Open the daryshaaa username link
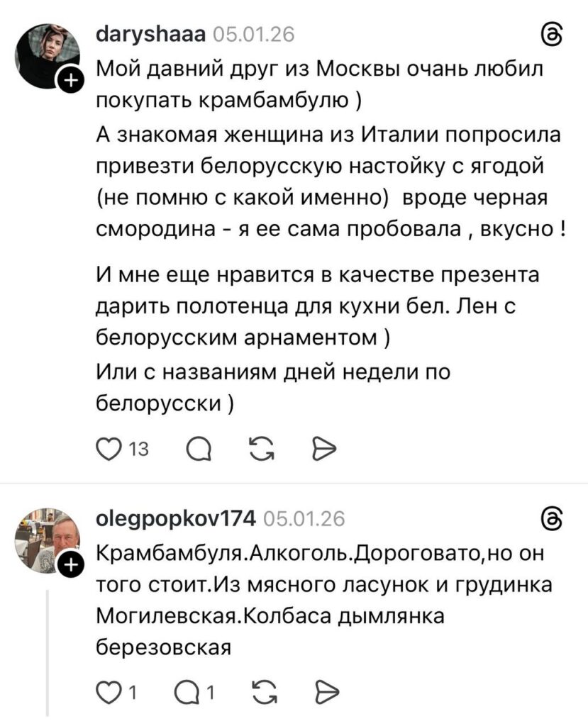 point(150,35)
